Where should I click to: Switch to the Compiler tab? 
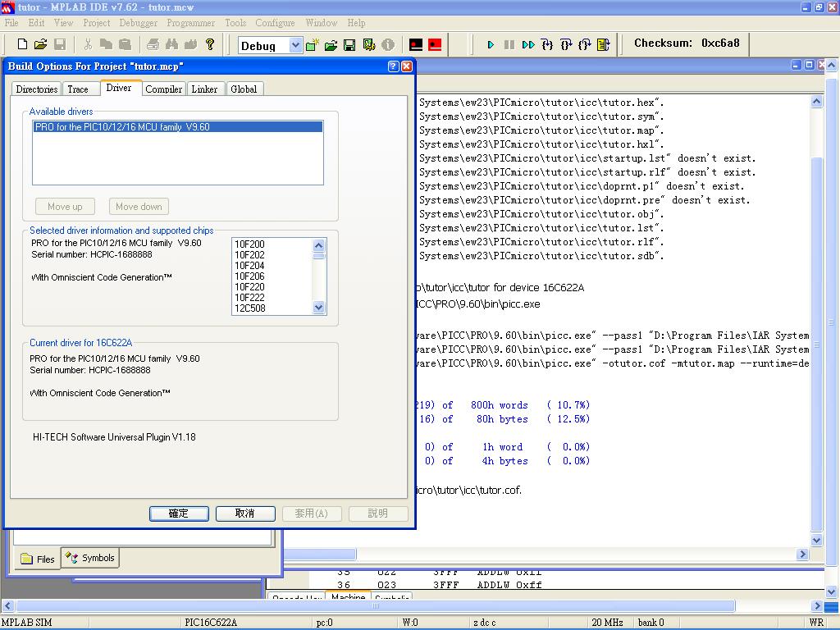(x=163, y=89)
